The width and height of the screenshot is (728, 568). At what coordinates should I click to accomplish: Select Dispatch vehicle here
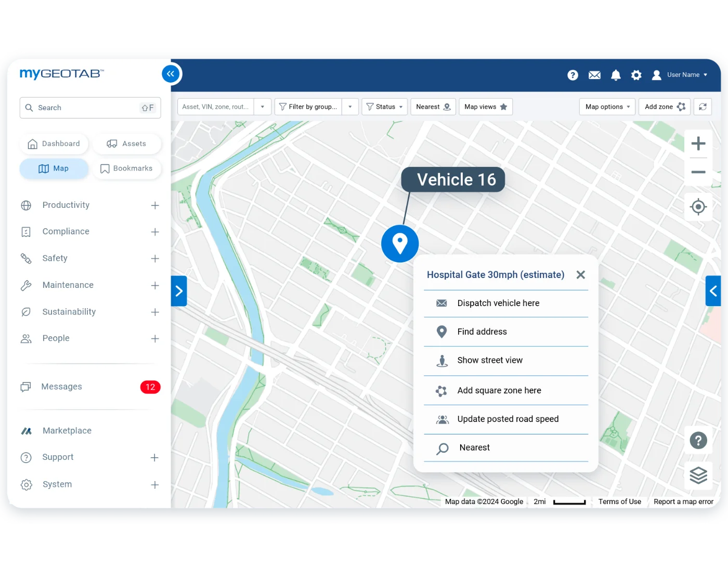[506, 303]
